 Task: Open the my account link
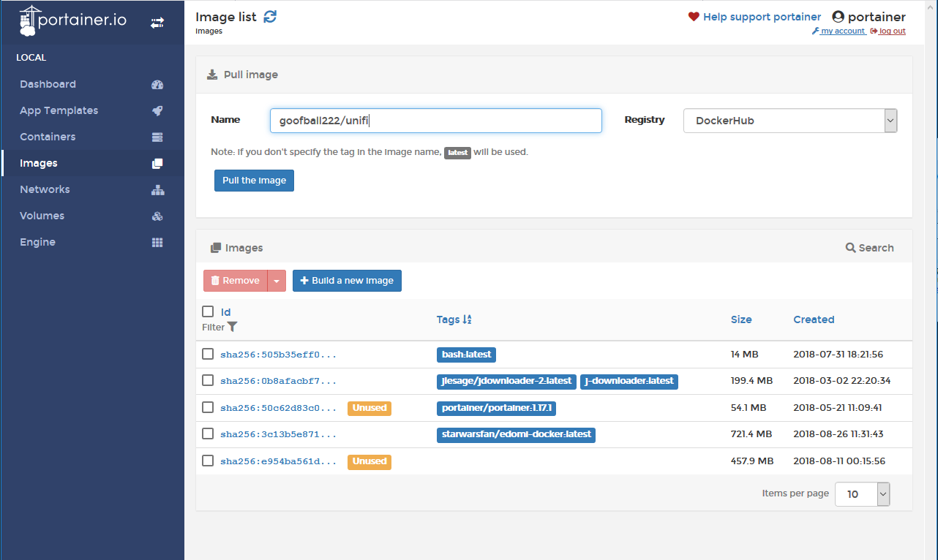(842, 31)
